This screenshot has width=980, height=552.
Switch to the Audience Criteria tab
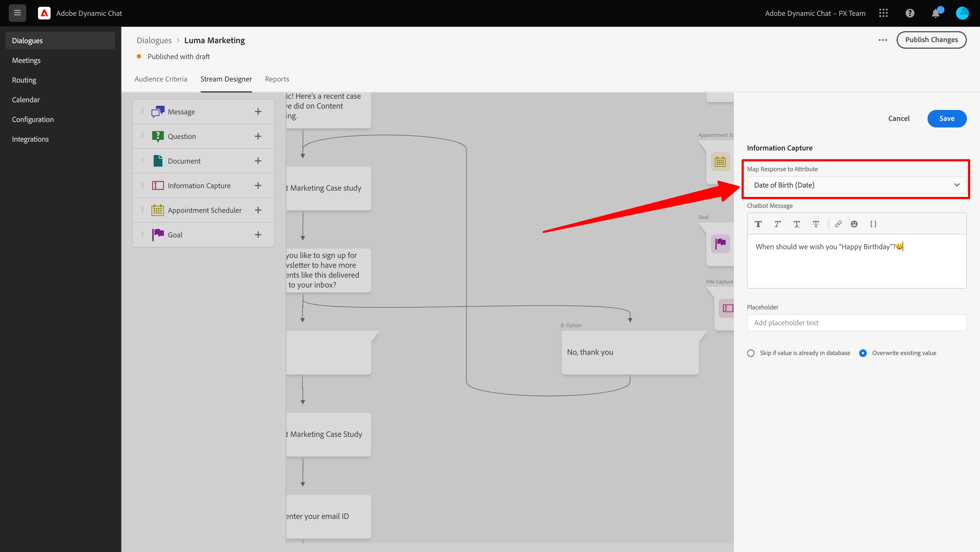pos(161,79)
